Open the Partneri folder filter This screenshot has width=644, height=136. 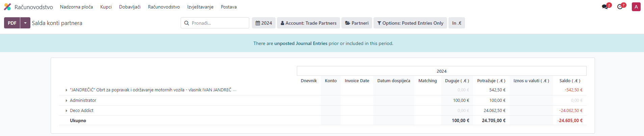pos(357,23)
